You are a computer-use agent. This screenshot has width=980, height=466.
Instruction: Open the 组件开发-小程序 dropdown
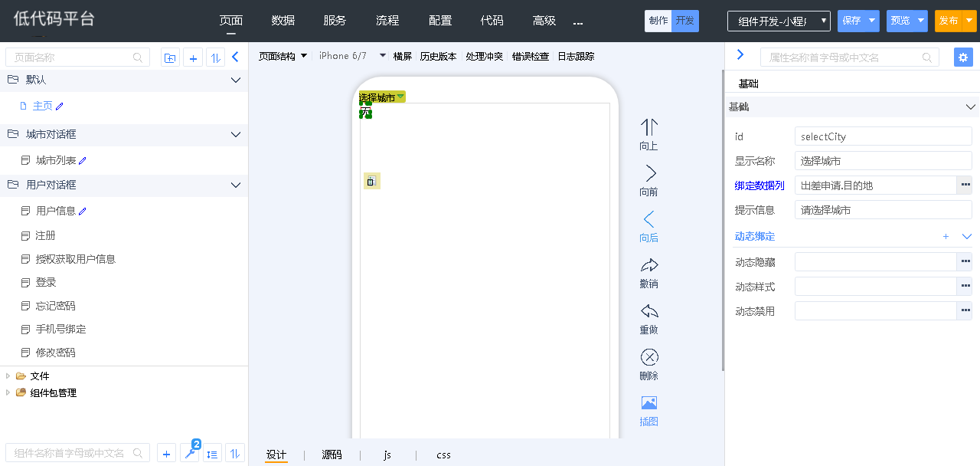tap(779, 21)
